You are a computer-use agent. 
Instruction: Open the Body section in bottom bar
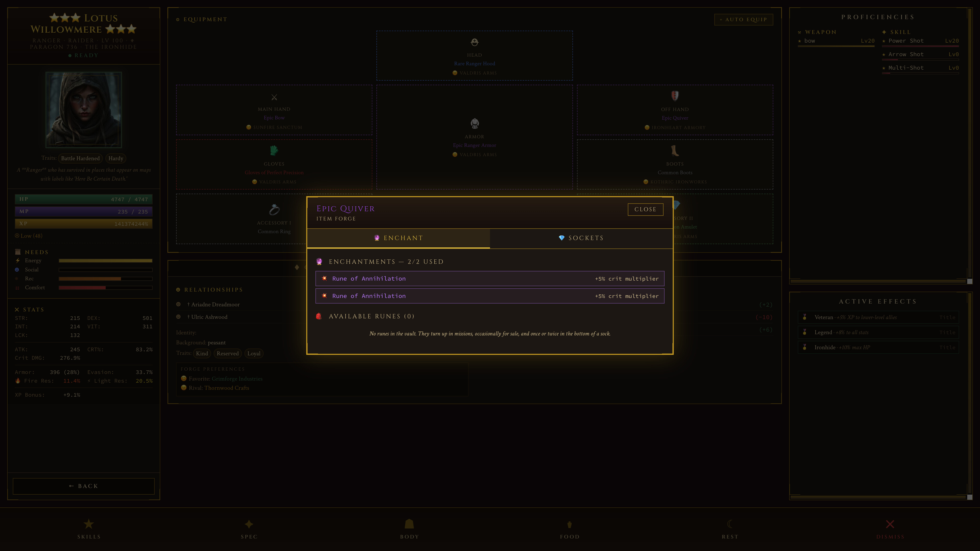coord(409,529)
